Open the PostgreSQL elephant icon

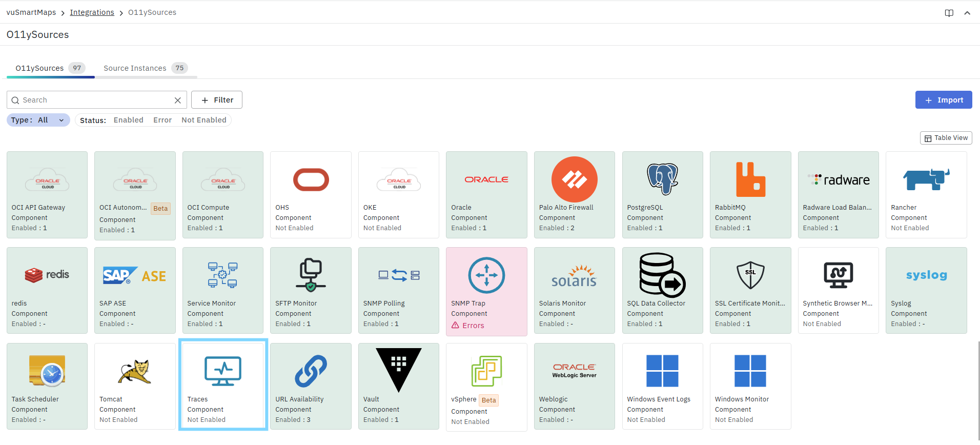point(662,179)
